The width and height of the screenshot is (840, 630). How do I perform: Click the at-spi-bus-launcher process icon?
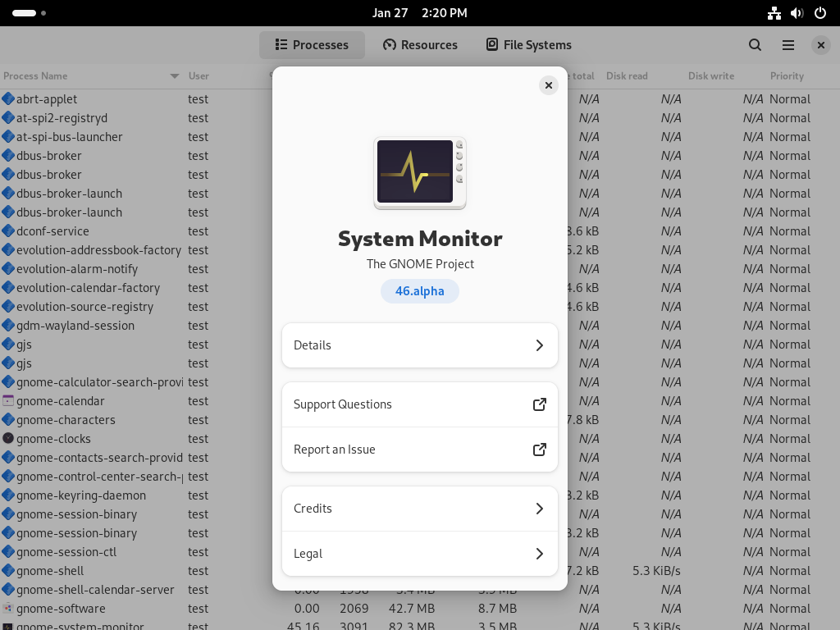click(x=8, y=137)
